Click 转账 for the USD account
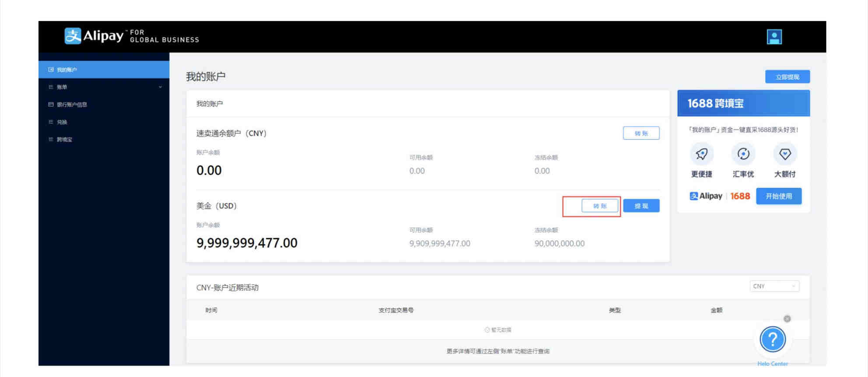This screenshot has height=377, width=868. coord(600,206)
